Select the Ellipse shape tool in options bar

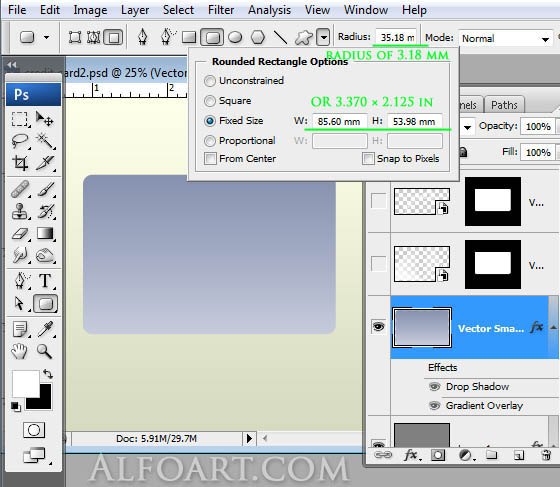pos(235,37)
